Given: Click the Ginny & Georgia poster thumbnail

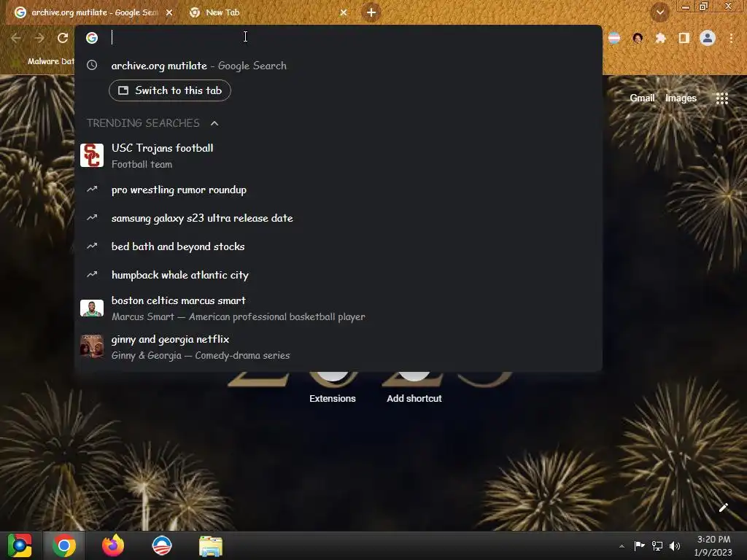Looking at the screenshot, I should coord(91,346).
